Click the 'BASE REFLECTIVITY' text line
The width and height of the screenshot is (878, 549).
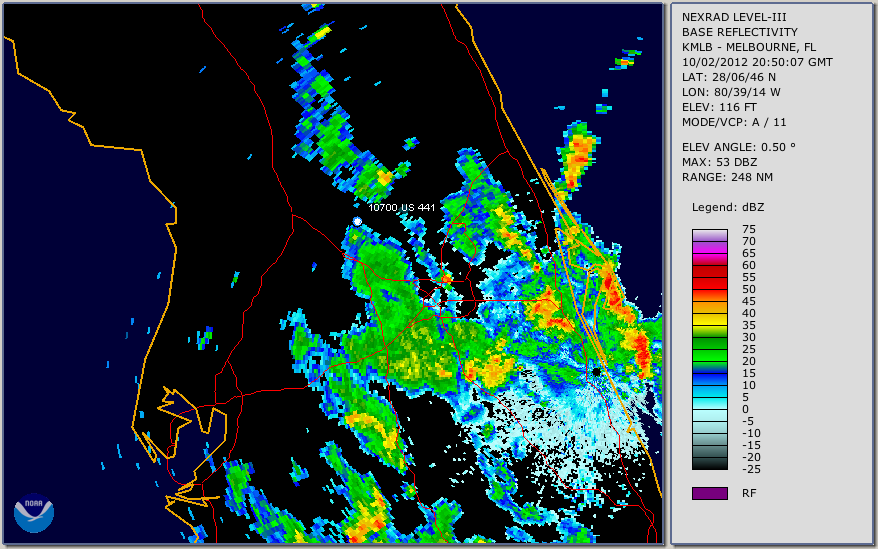[x=740, y=32]
